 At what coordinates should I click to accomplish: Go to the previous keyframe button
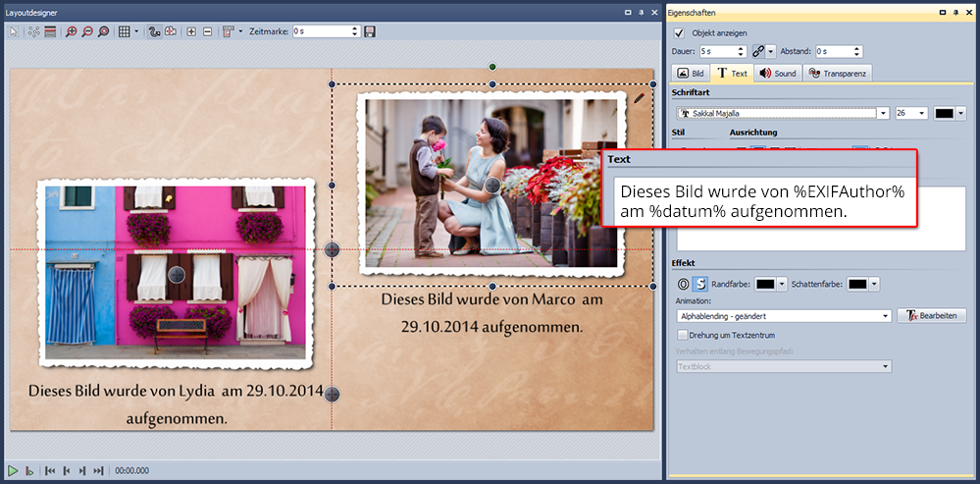(67, 471)
